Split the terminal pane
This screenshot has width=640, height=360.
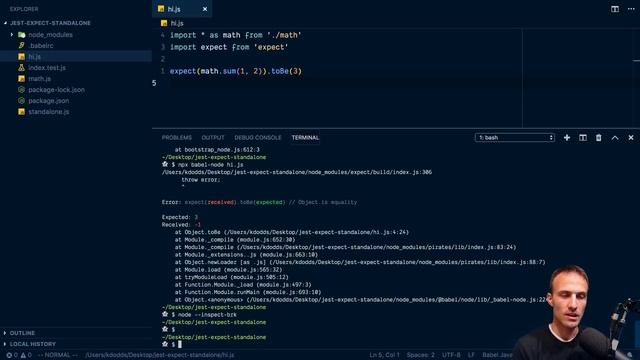(583, 138)
